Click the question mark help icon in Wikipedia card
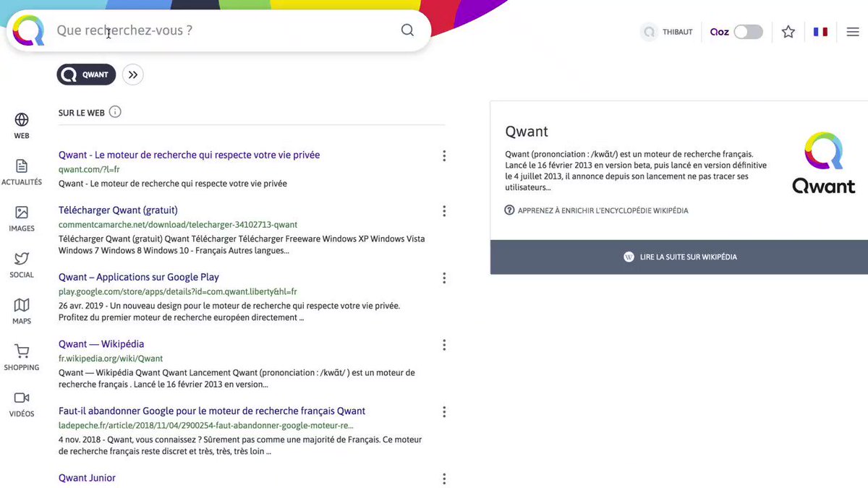Viewport: 868px width, 488px height. pos(509,210)
